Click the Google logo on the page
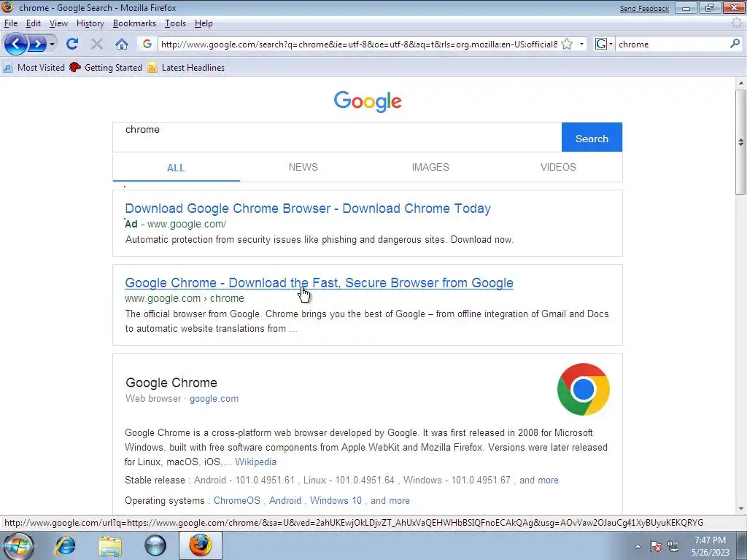747x560 pixels. click(x=368, y=101)
